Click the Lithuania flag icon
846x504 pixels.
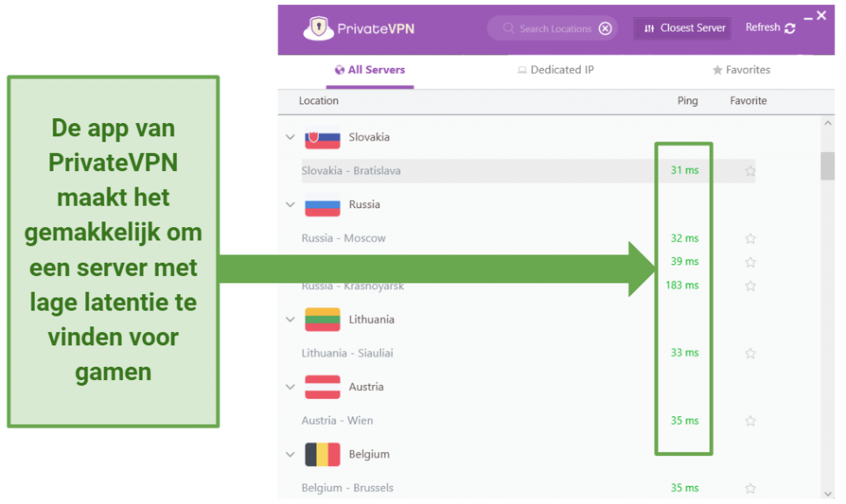pyautogui.click(x=321, y=319)
